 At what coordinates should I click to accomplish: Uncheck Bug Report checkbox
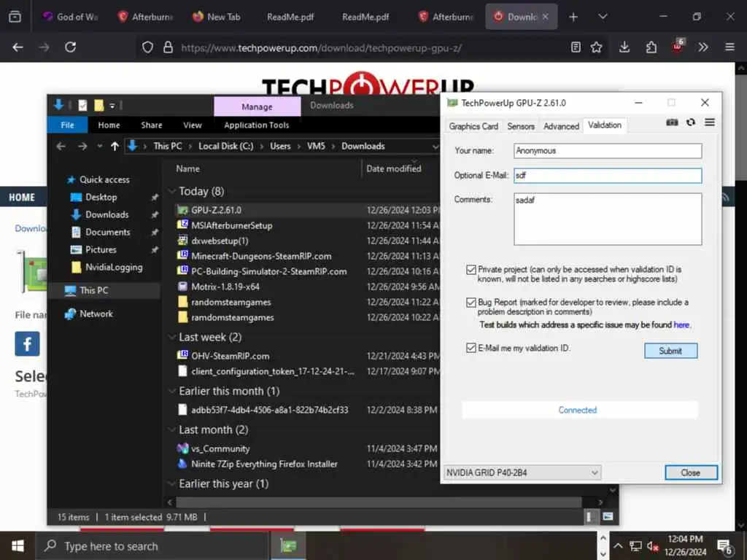(x=471, y=303)
